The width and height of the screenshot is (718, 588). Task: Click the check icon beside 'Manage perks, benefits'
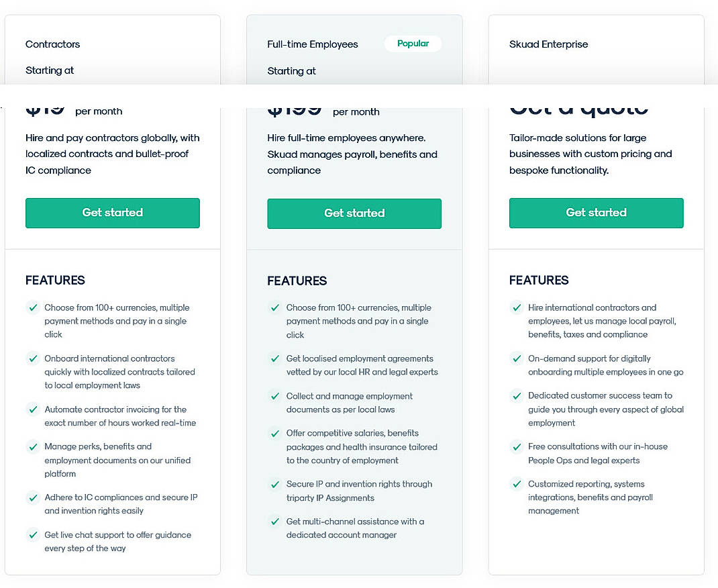pos(33,447)
